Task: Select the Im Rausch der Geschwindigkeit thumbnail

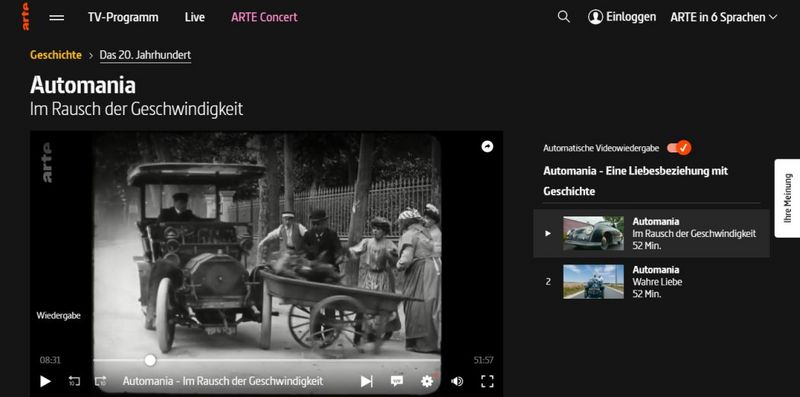Action: [x=593, y=233]
